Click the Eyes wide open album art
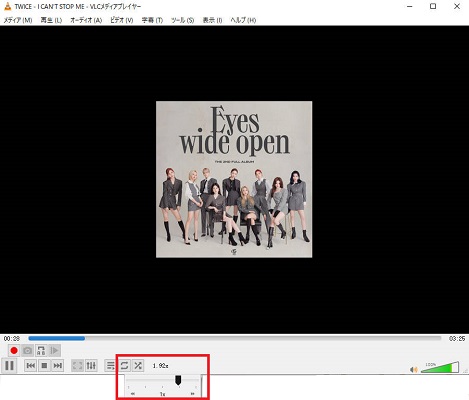This screenshot has height=400, width=469. [234, 179]
